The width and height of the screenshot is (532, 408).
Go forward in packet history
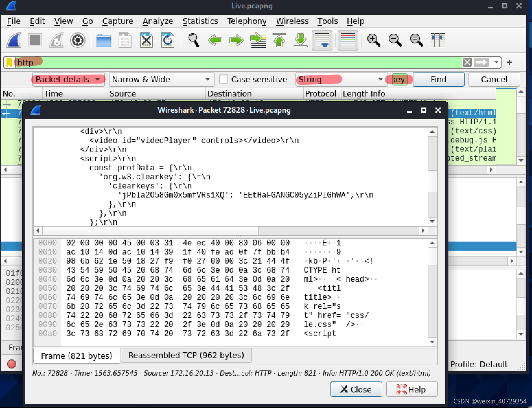pos(237,40)
